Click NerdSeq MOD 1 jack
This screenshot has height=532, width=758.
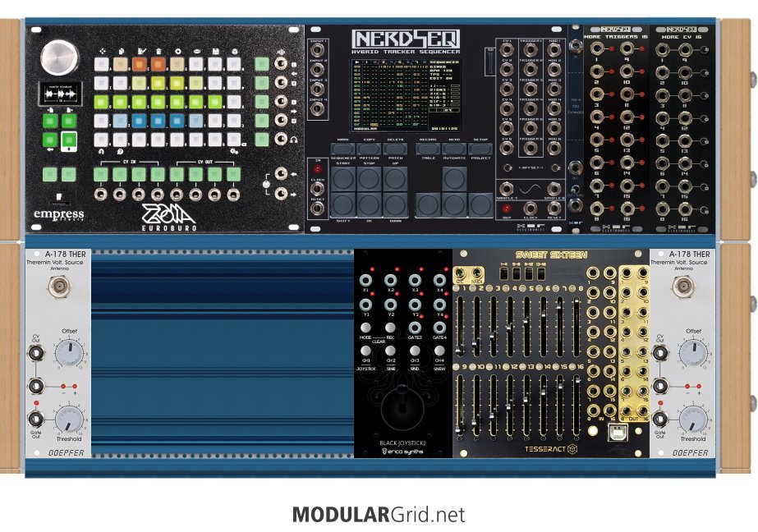[554, 49]
